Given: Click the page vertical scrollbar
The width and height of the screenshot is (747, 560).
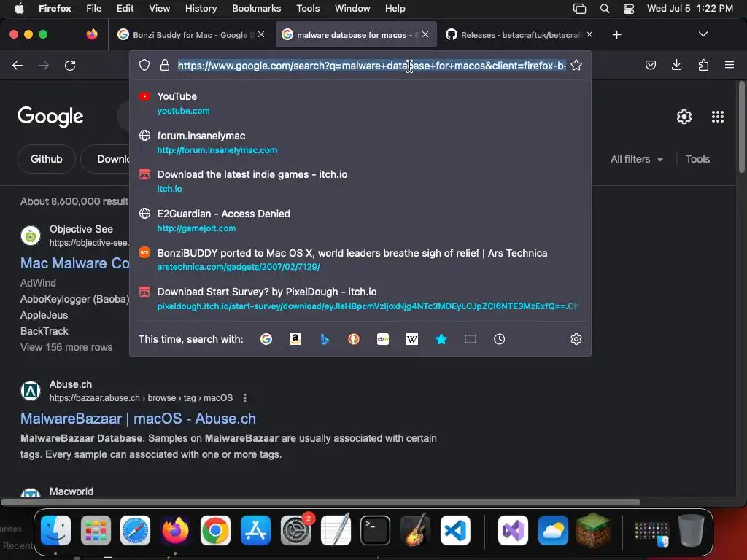Looking at the screenshot, I should tap(741, 127).
